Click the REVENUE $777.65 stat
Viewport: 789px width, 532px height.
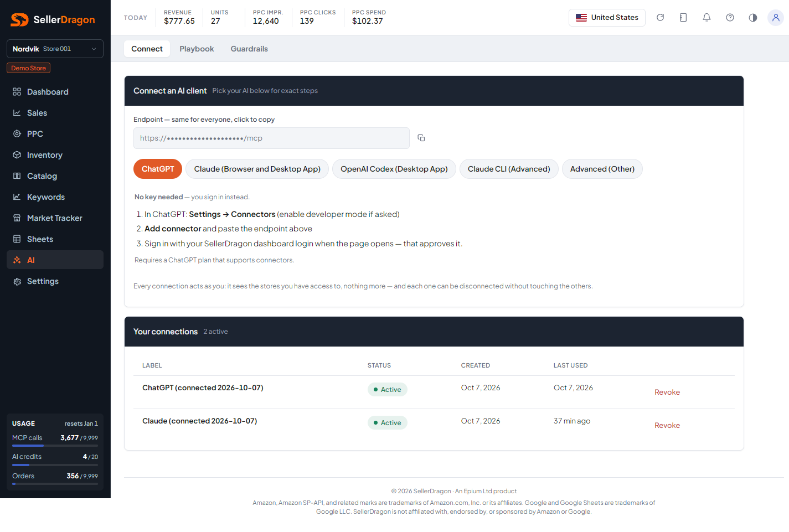pos(179,17)
